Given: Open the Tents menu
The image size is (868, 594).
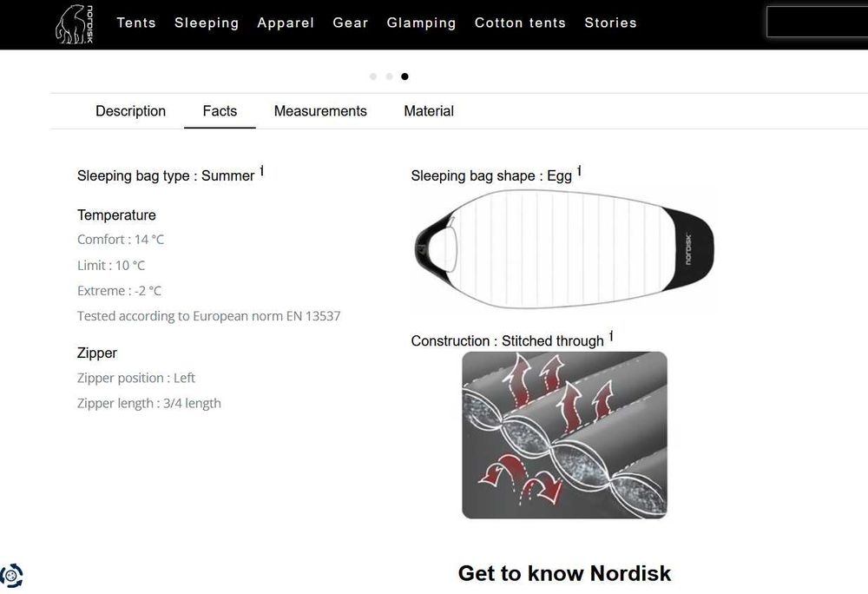Looking at the screenshot, I should coord(136,23).
